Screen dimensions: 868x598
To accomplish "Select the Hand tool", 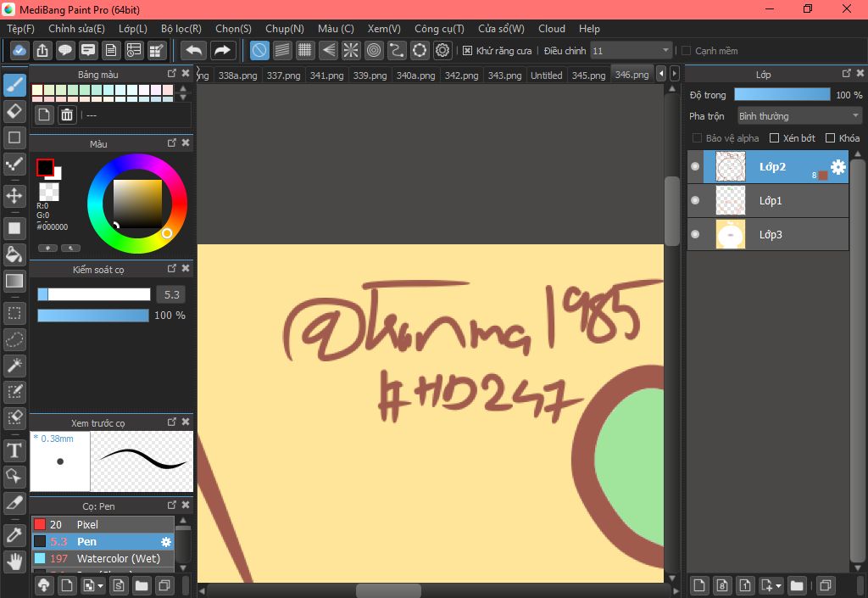I will (x=14, y=562).
